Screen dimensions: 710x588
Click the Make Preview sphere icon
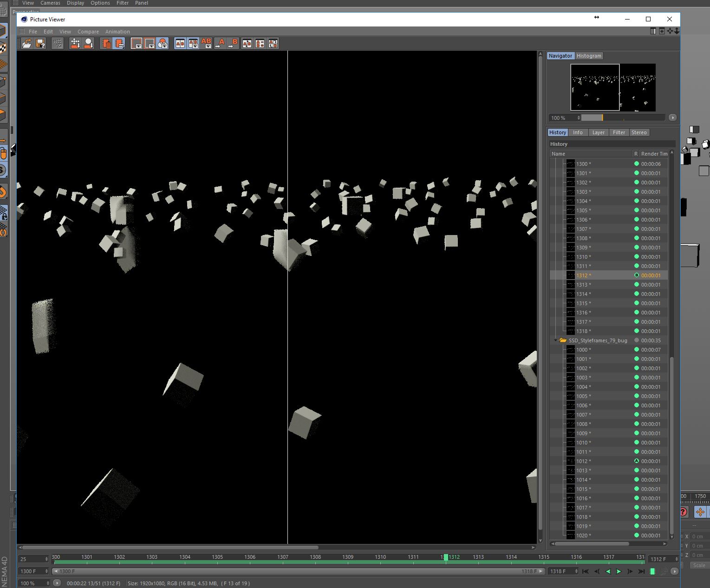88,44
